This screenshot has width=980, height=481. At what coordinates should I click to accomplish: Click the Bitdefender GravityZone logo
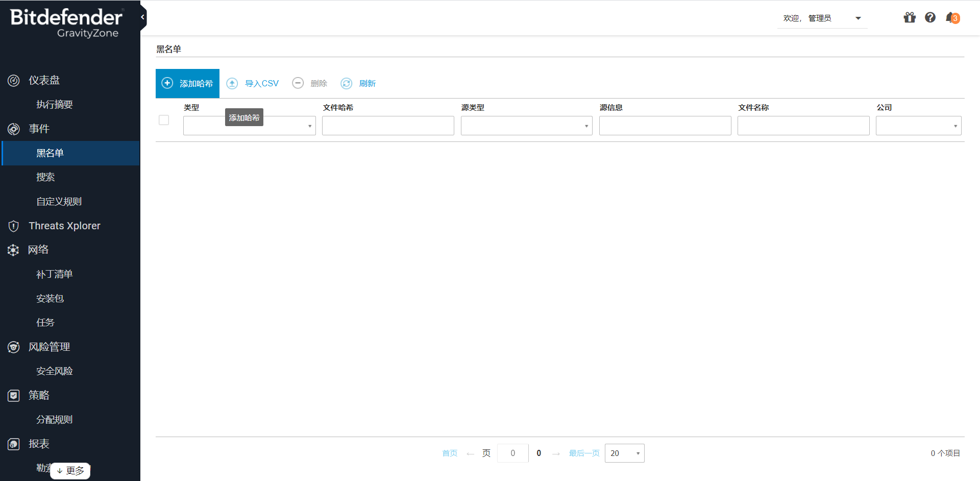coord(67,23)
